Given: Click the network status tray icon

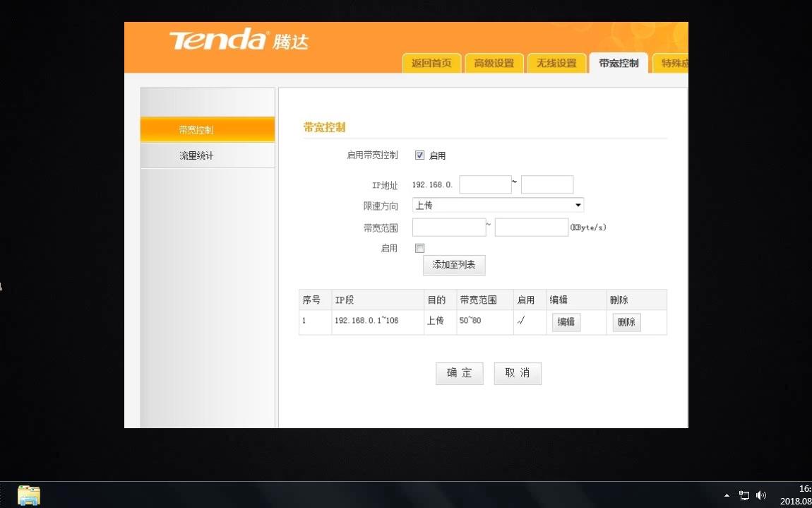Looking at the screenshot, I should (744, 495).
